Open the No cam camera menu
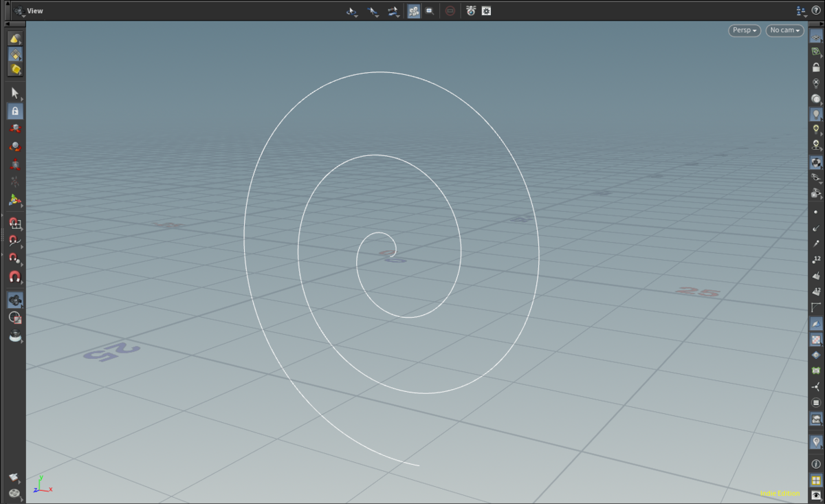 point(785,30)
